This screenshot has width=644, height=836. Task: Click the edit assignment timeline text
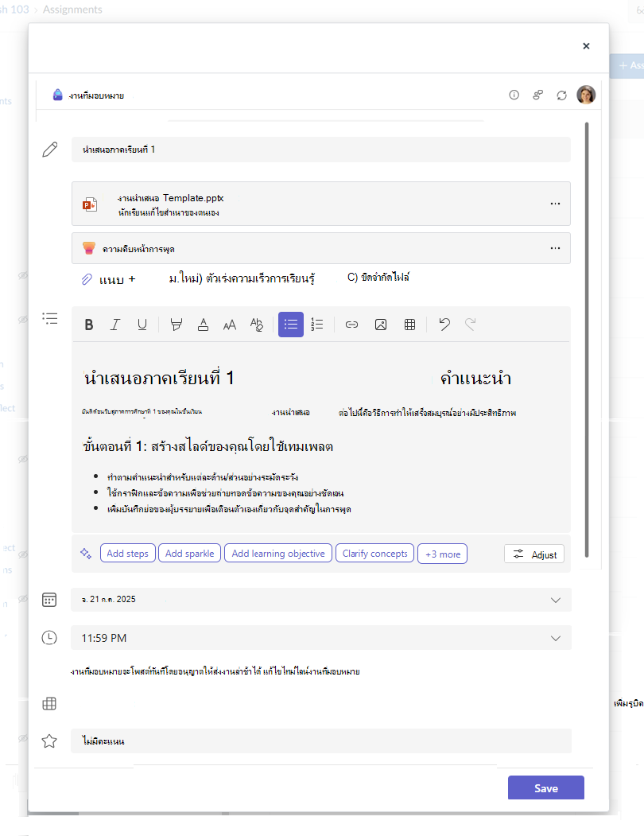[312, 671]
